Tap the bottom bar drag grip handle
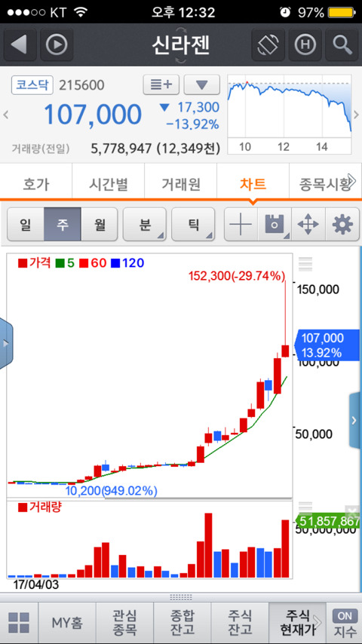The image size is (362, 644). coord(181,597)
